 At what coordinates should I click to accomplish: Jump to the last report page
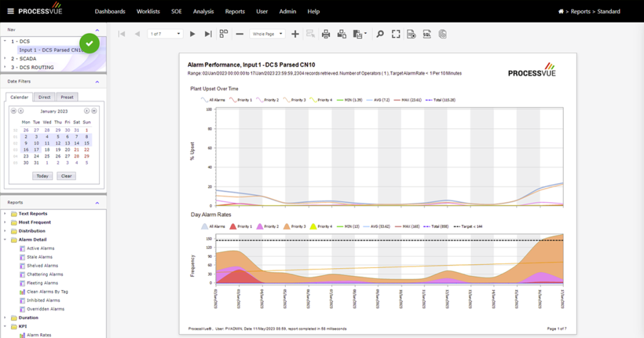(208, 34)
